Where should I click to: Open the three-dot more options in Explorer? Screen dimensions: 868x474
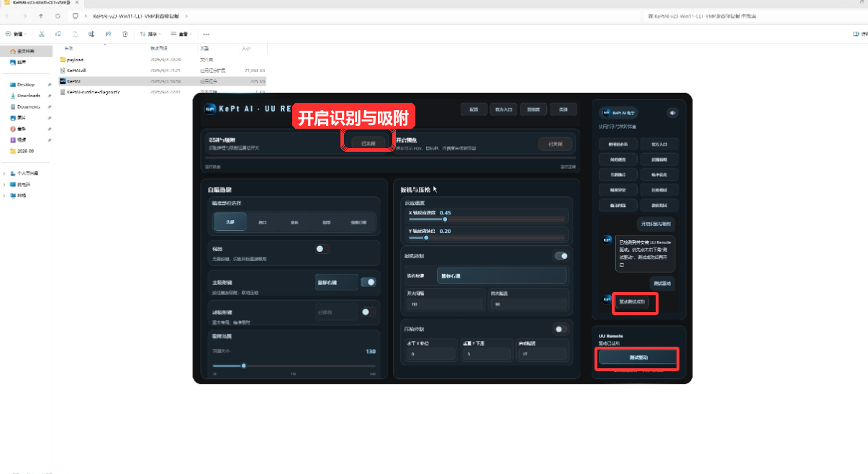coord(206,34)
